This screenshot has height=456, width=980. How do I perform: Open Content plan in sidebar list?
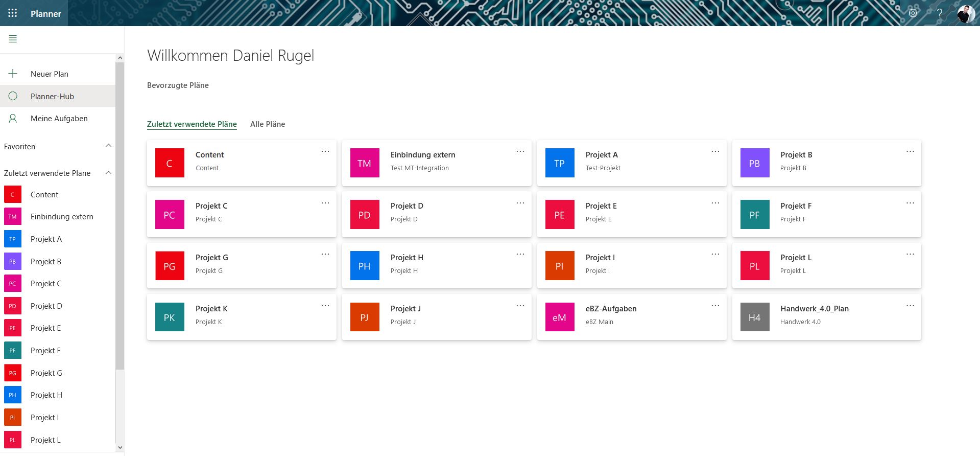pyautogui.click(x=58, y=194)
